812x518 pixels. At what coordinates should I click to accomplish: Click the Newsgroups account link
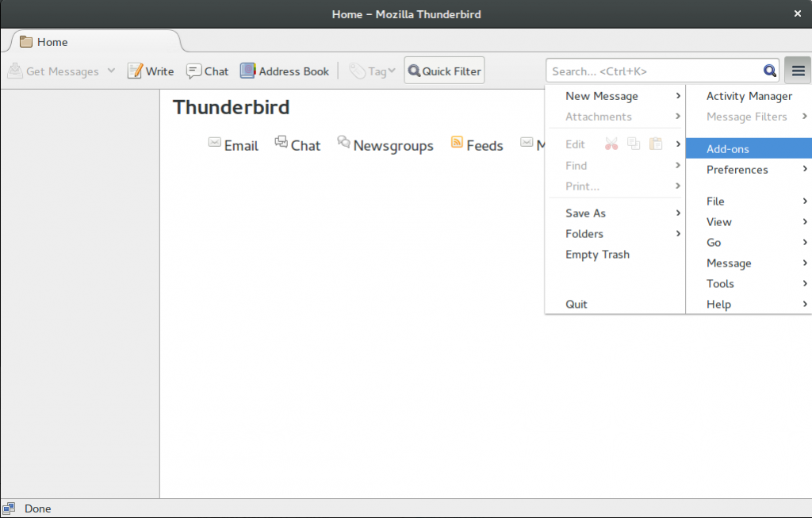[393, 146]
